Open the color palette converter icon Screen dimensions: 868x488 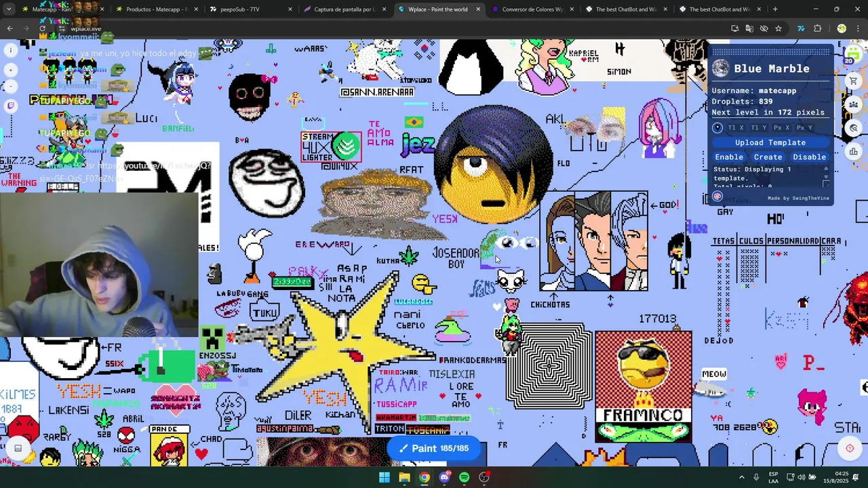717,197
